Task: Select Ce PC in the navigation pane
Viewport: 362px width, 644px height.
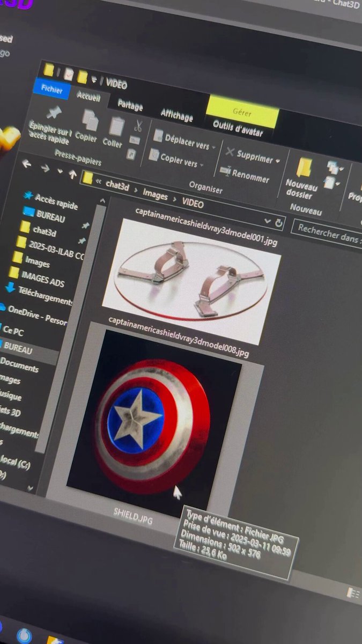Action: click(x=12, y=331)
